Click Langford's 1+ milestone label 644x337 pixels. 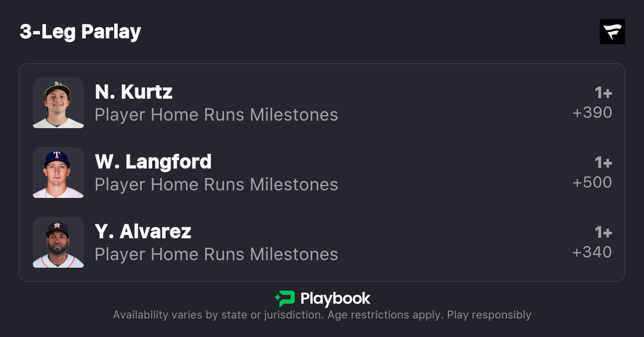coord(603,163)
